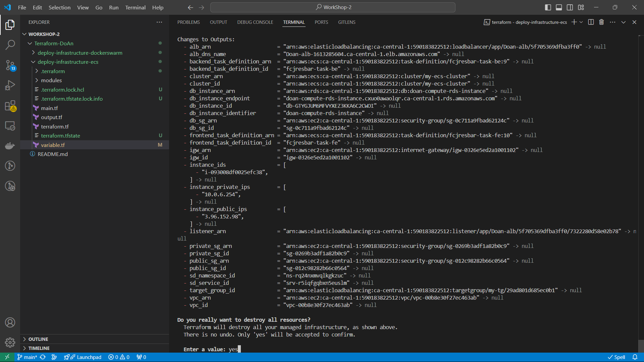Create new terminal with plus icon
Image resolution: width=644 pixels, height=362 pixels.
pyautogui.click(x=574, y=22)
